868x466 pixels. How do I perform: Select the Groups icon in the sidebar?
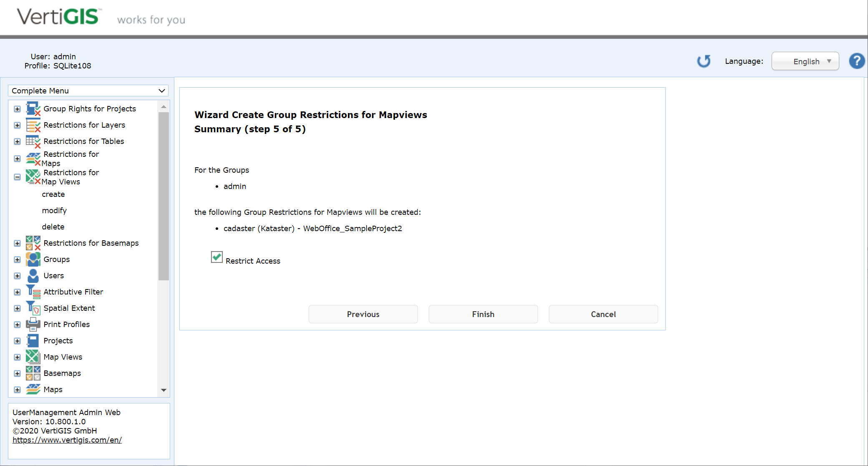coord(33,259)
